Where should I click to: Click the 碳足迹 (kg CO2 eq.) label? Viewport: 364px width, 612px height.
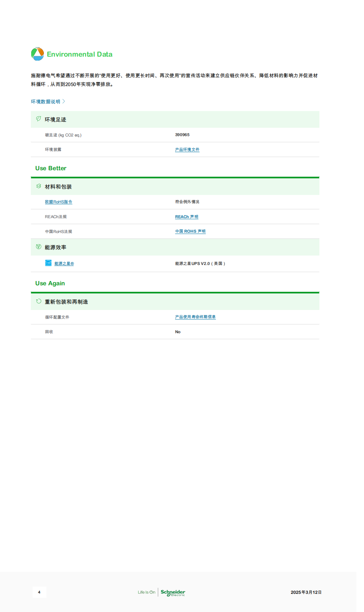(x=63, y=135)
